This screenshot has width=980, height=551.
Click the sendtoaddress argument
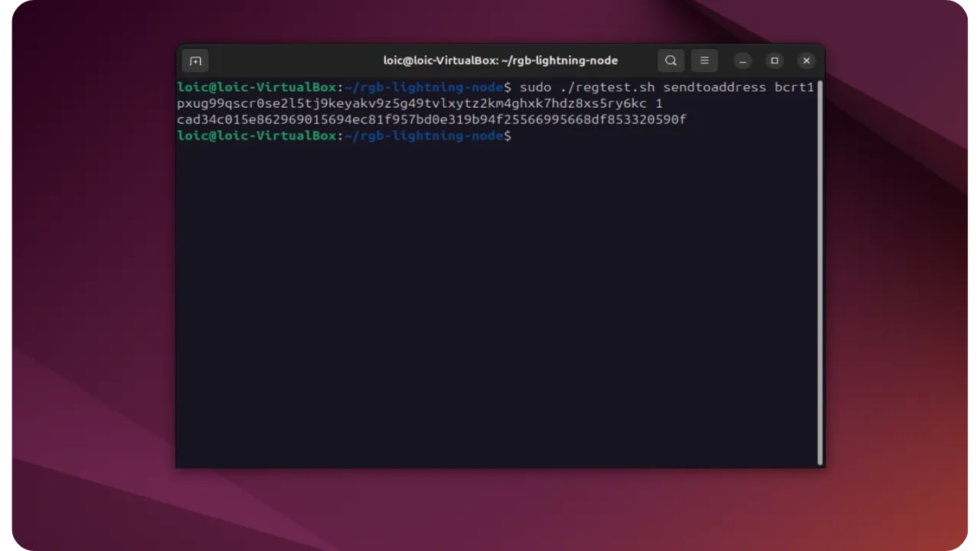pyautogui.click(x=714, y=87)
